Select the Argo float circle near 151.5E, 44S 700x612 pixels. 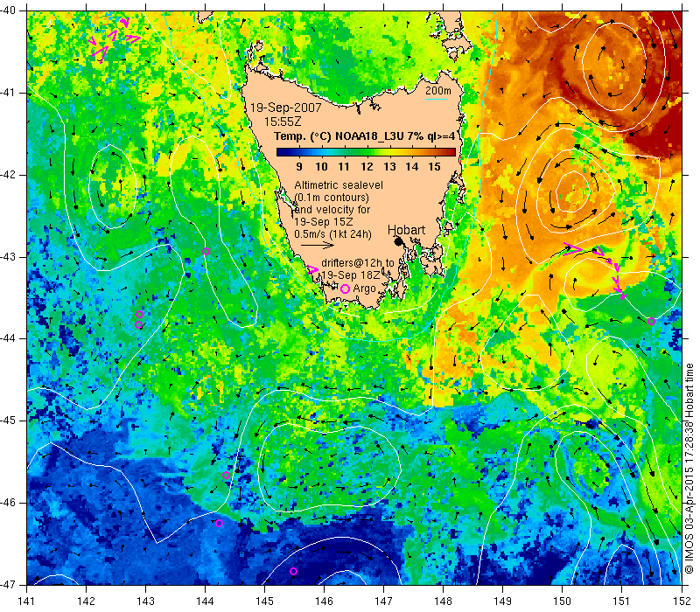point(651,321)
